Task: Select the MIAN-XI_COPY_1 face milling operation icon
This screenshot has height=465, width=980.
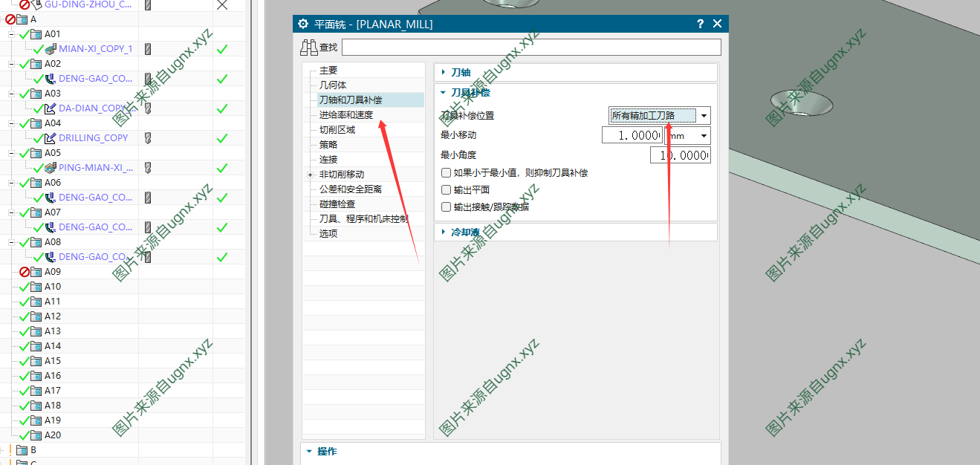Action: [51, 48]
